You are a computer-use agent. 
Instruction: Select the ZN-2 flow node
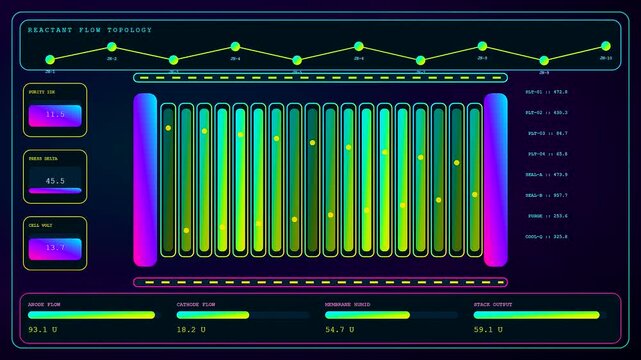112,47
